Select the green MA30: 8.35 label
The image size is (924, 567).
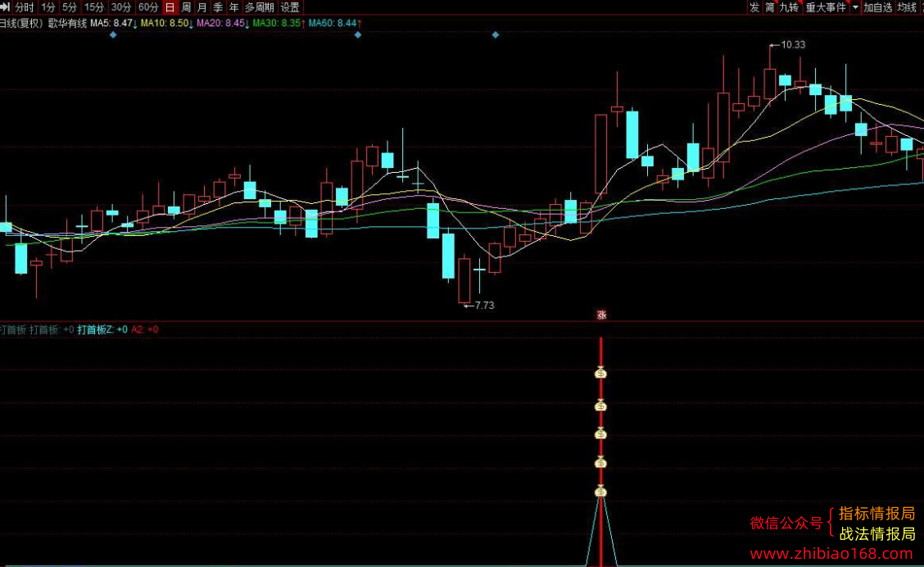pyautogui.click(x=279, y=23)
